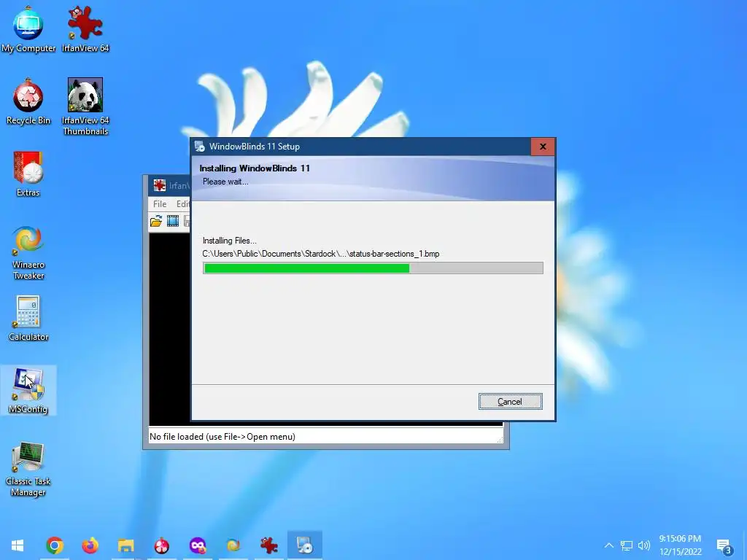Click the Installing Files label text
747x560 pixels.
click(x=230, y=241)
